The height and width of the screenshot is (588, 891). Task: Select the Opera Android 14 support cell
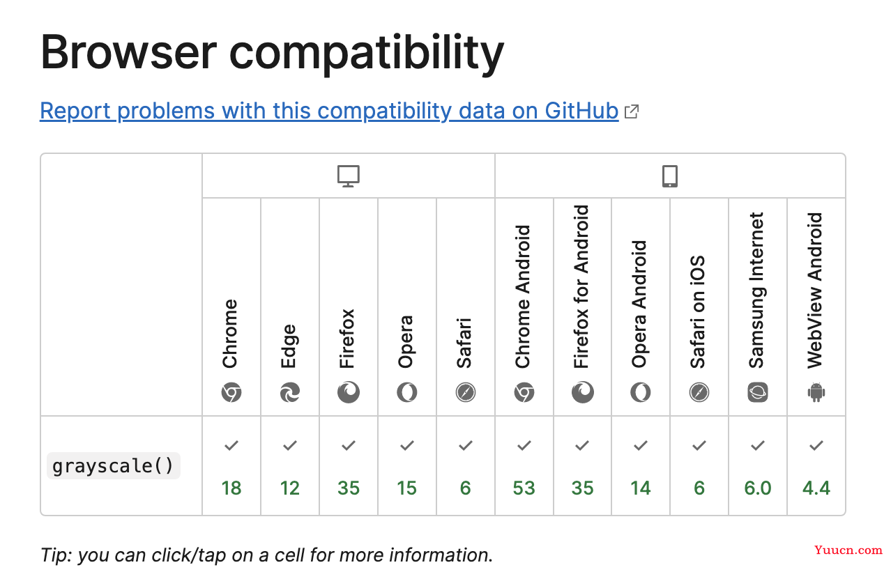(x=641, y=466)
